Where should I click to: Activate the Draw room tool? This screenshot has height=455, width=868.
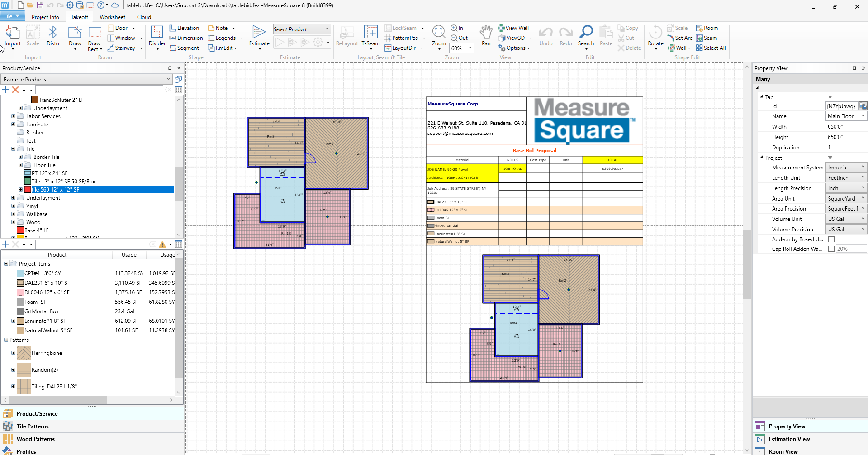pos(75,36)
